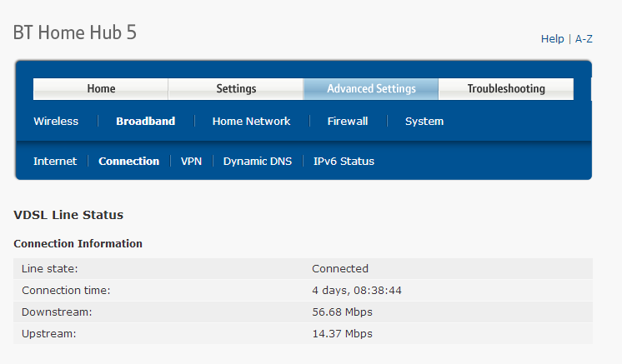Click the Internet submenu link
The height and width of the screenshot is (364, 622).
tap(55, 162)
